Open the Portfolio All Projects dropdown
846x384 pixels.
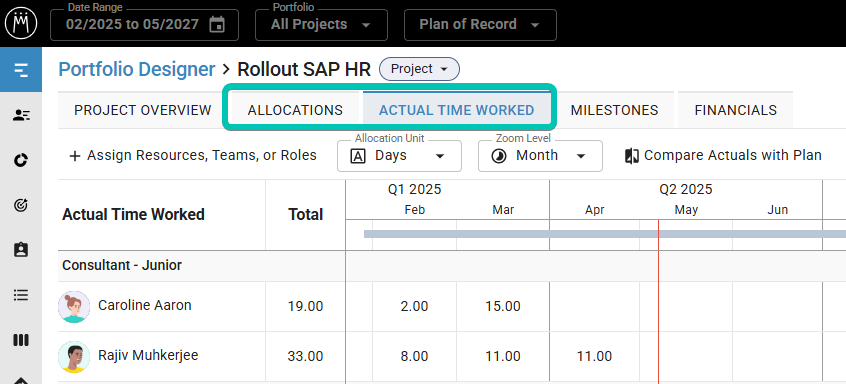(x=321, y=25)
